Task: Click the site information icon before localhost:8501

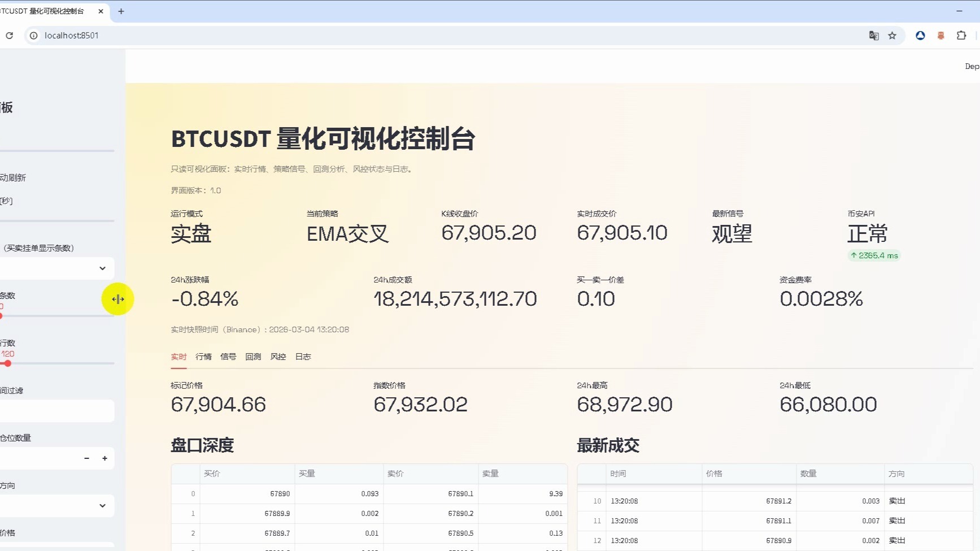Action: (x=34, y=36)
